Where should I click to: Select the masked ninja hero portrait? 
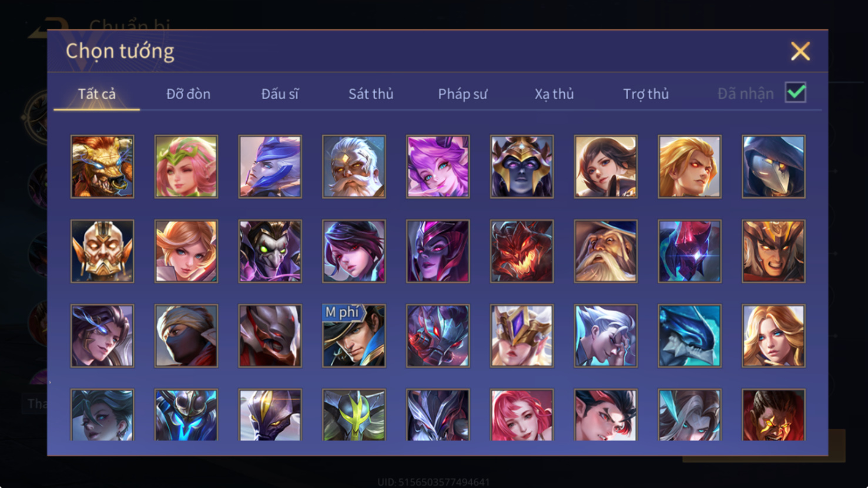(186, 336)
